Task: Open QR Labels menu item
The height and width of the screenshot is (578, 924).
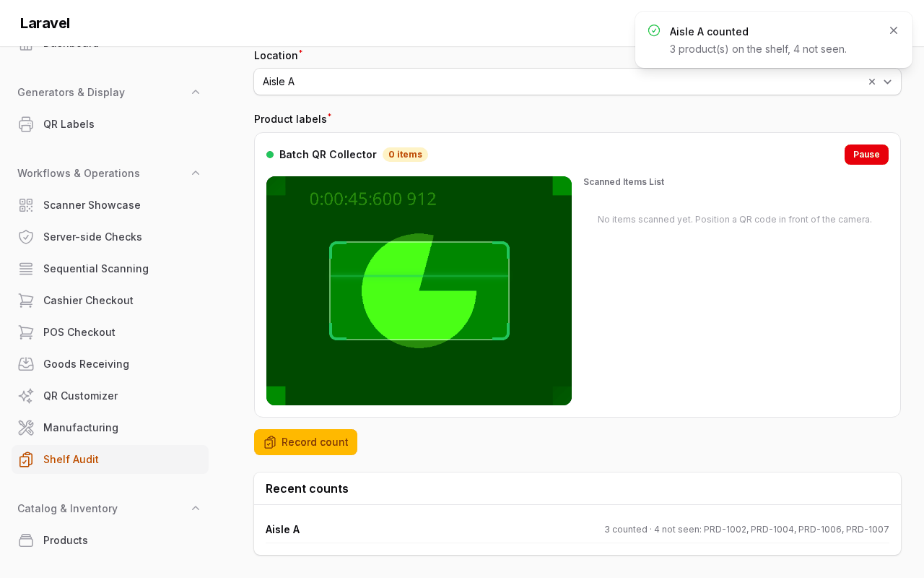Action: point(110,124)
